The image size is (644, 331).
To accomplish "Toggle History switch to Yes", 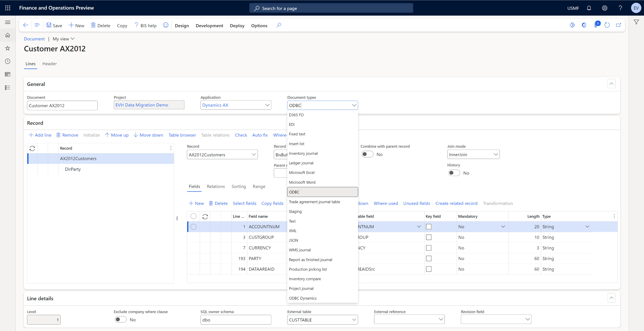I will click(x=454, y=173).
